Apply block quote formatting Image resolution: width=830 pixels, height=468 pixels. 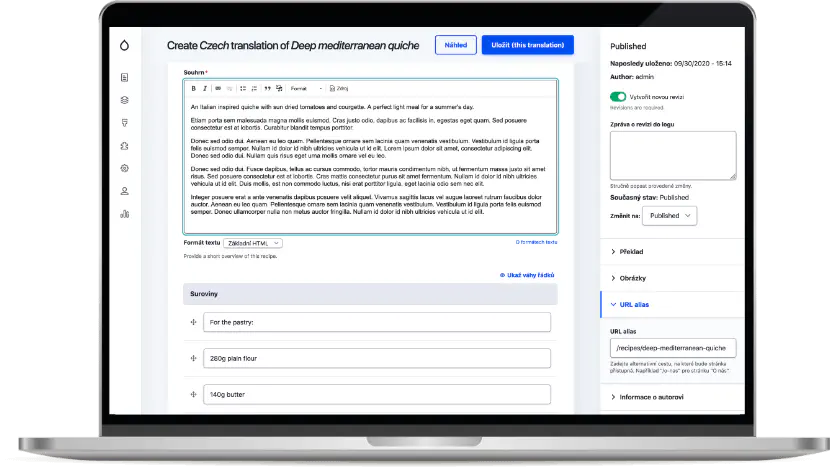pyautogui.click(x=267, y=88)
